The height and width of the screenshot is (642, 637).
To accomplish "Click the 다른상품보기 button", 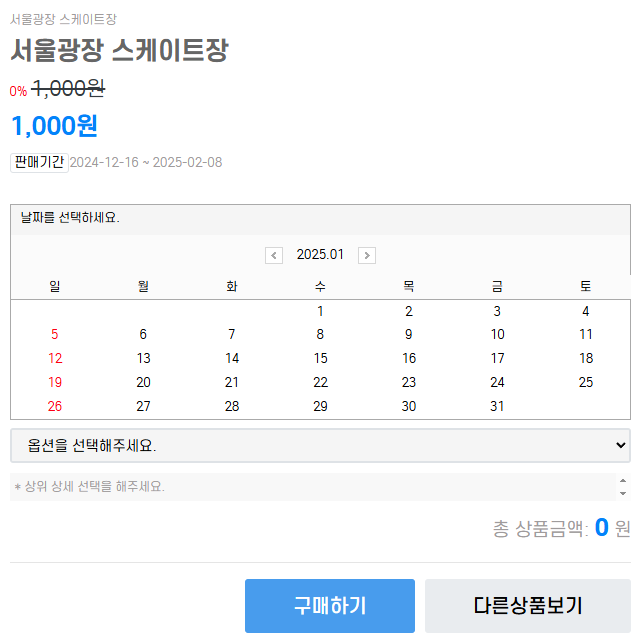I will pos(528,606).
